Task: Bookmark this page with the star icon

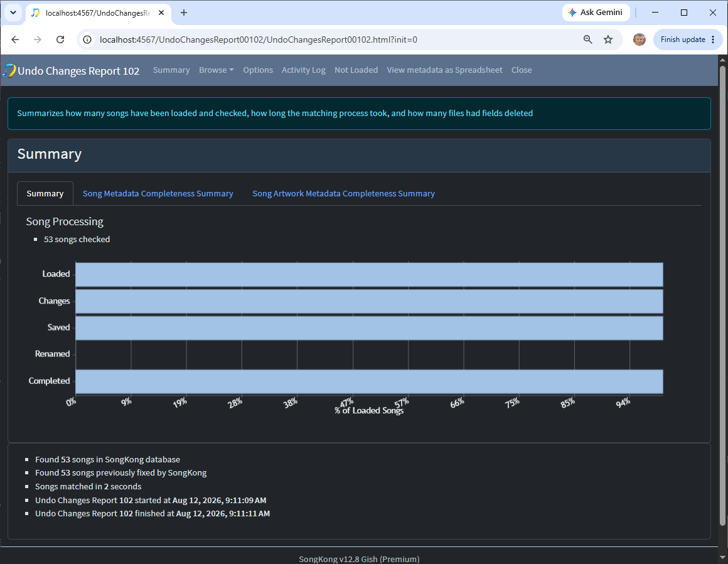Action: (608, 40)
